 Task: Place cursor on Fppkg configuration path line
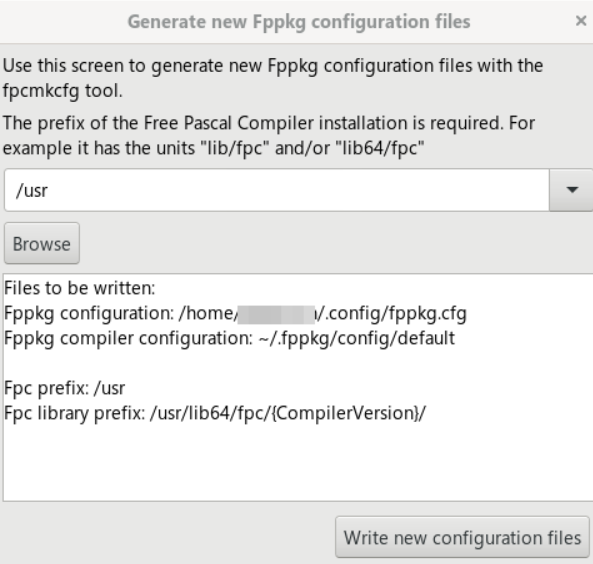pos(235,314)
